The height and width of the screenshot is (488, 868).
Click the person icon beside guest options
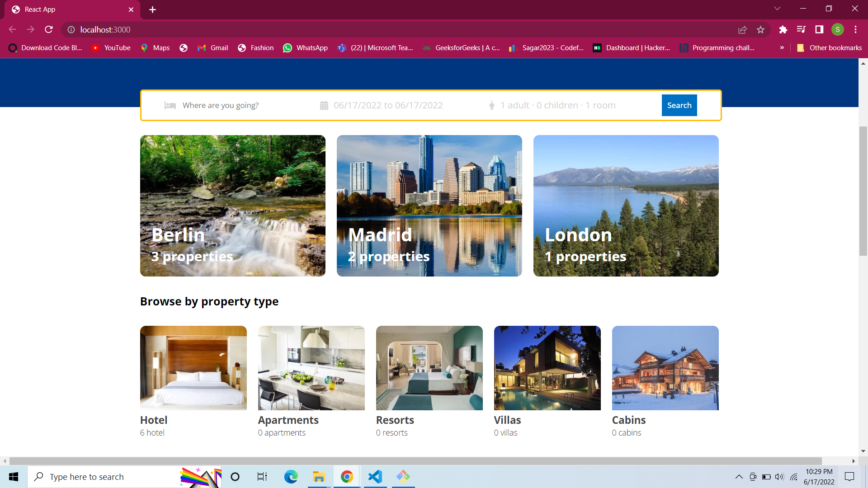click(x=491, y=105)
